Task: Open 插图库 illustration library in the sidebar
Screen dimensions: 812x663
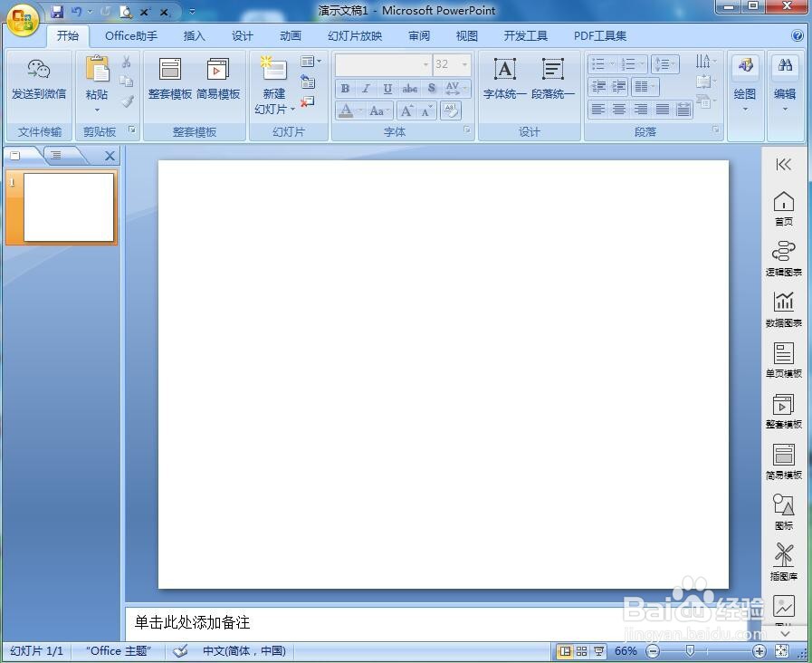Action: (x=784, y=562)
